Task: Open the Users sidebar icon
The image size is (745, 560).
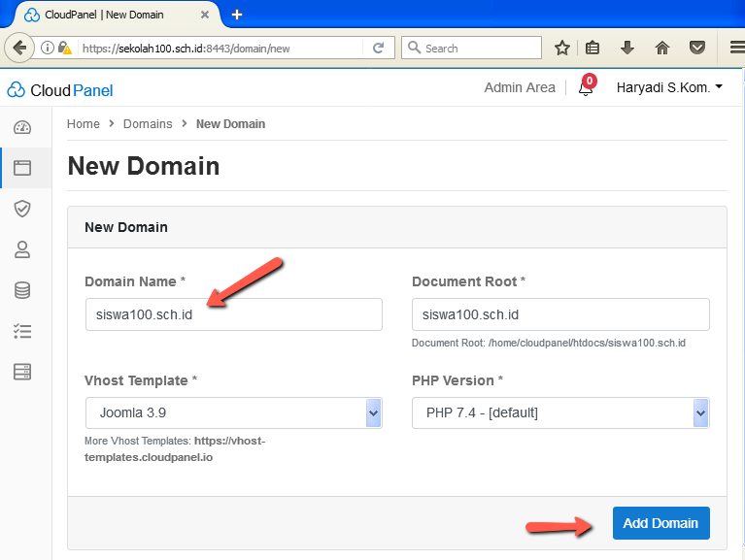Action: pos(21,249)
